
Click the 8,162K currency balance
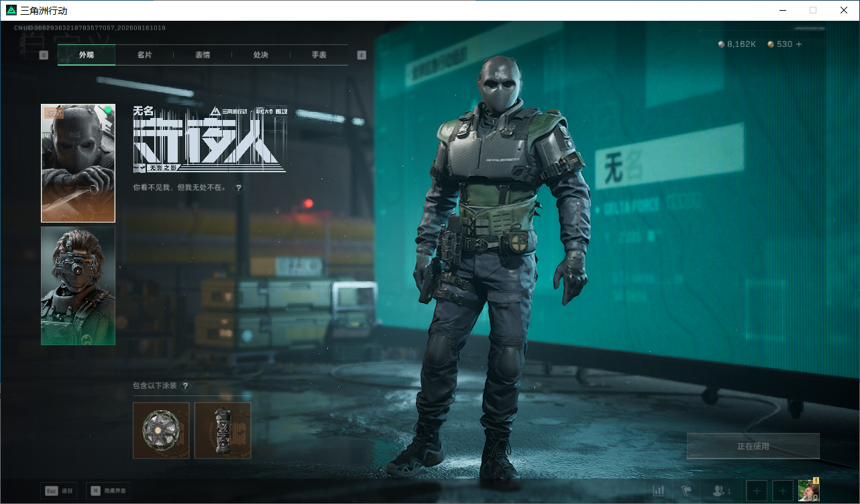737,44
